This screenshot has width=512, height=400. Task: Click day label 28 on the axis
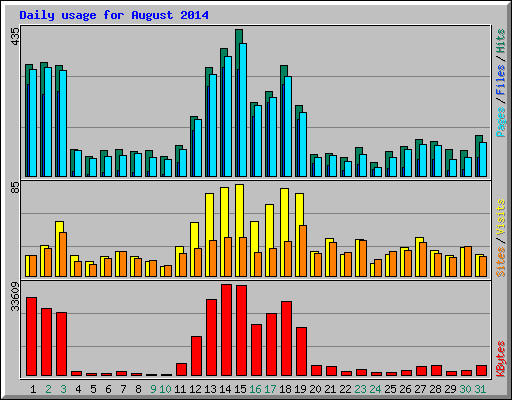[x=435, y=389]
